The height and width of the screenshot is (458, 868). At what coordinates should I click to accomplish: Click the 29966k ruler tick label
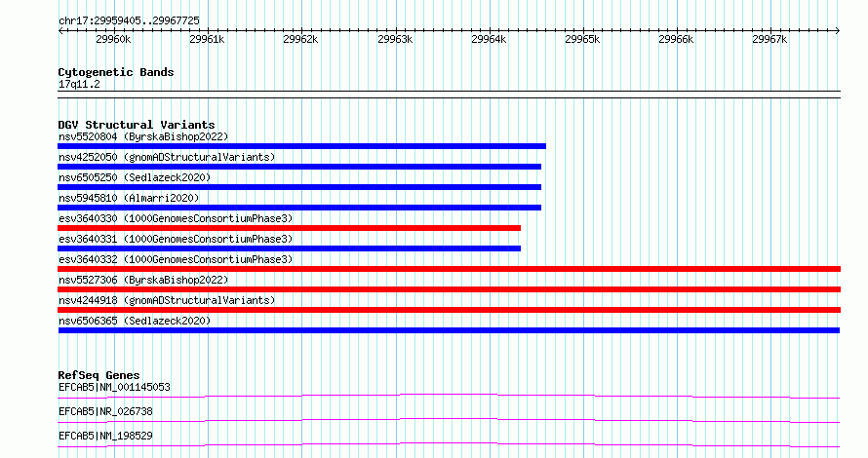coord(676,39)
